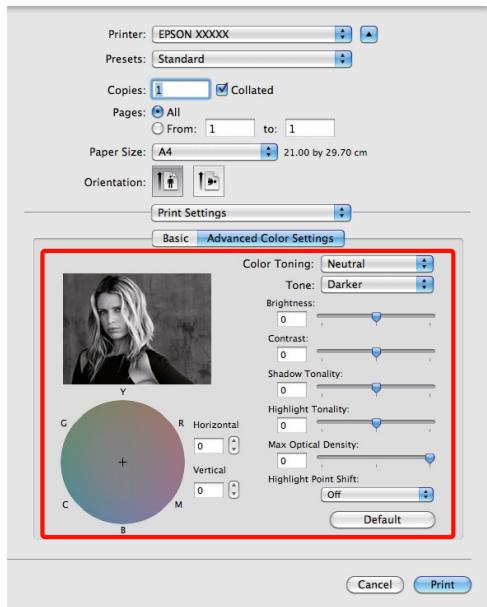Open the Tone dropdown set to Darker

pos(377,285)
